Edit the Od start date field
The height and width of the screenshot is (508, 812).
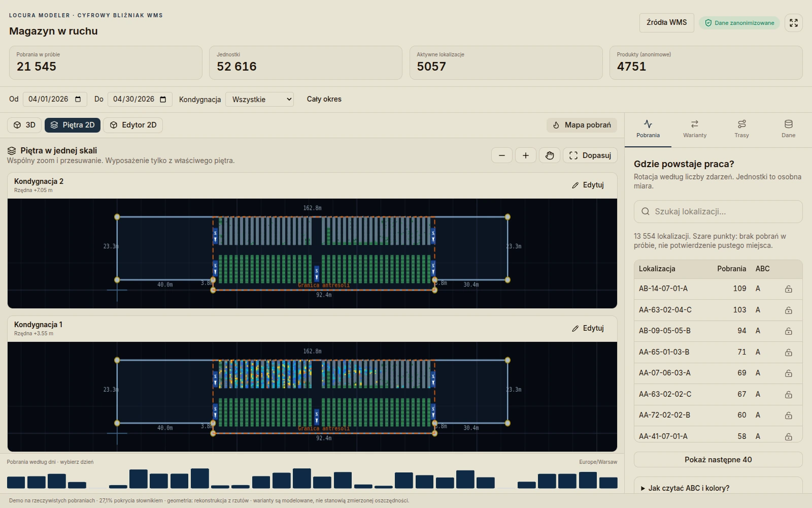pyautogui.click(x=55, y=99)
